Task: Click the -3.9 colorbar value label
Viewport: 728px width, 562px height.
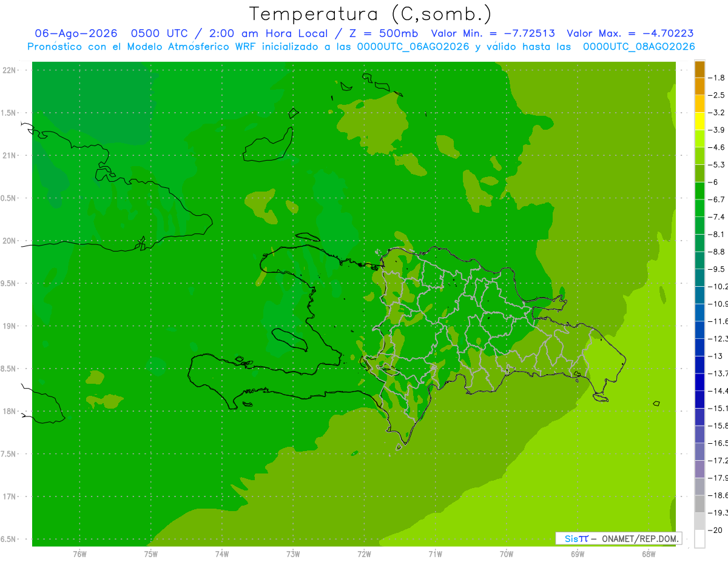Action: 716,130
